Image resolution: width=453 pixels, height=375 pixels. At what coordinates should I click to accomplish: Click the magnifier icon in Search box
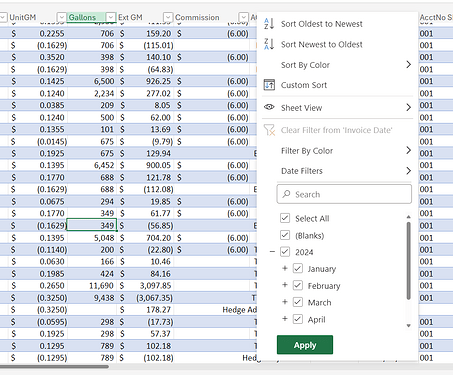pyautogui.click(x=286, y=194)
